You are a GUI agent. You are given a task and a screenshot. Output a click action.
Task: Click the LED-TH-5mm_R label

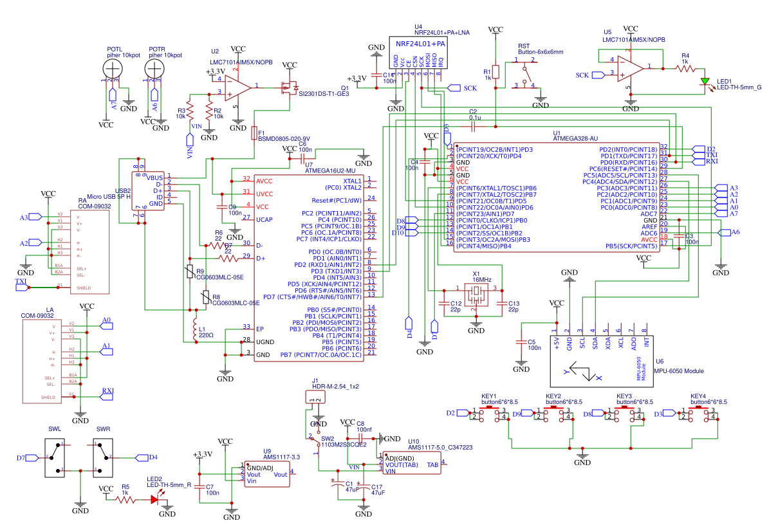point(169,485)
